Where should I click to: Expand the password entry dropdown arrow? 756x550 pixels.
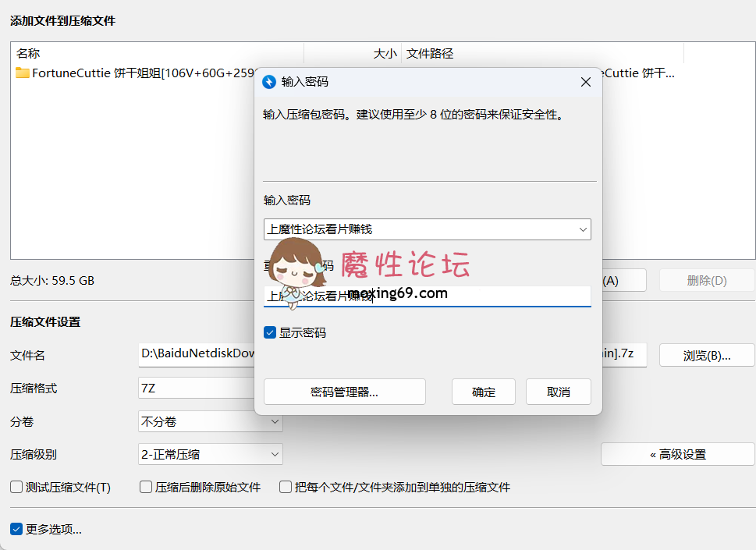coord(582,229)
